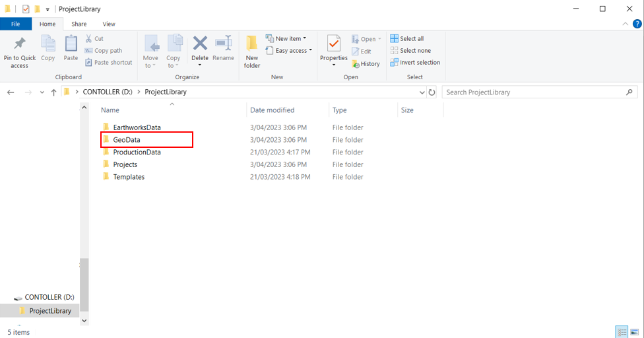Image resolution: width=644 pixels, height=338 pixels.
Task: Open the recent locations dropdown arrow
Action: pyautogui.click(x=42, y=92)
